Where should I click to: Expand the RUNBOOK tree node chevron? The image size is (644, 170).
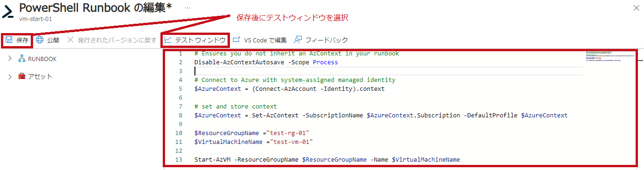[x=10, y=59]
